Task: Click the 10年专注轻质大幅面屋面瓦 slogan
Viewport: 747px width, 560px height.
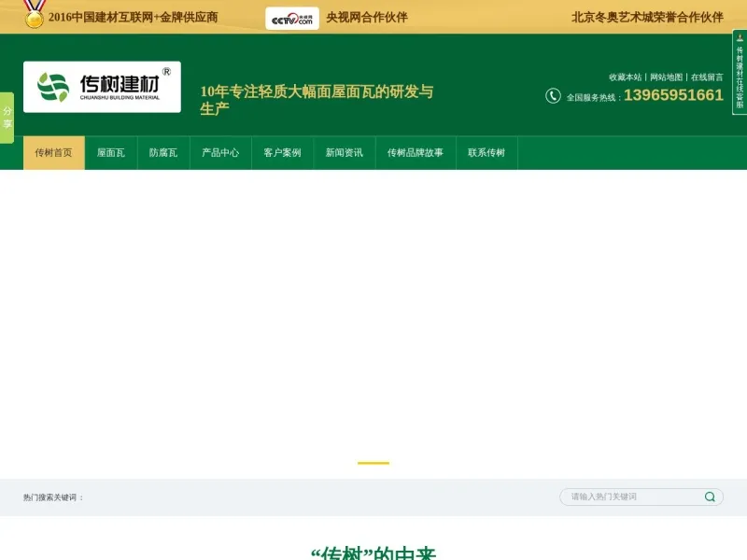Action: (317, 100)
